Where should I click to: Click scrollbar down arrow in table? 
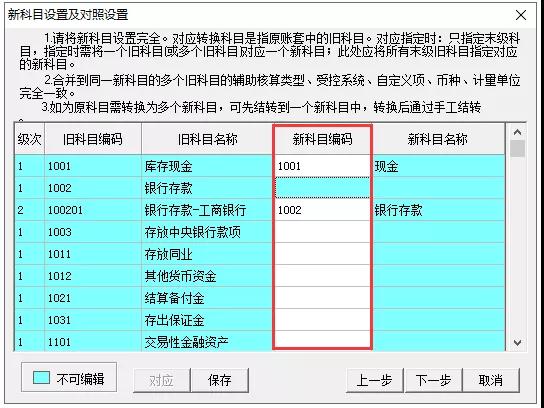click(x=517, y=343)
